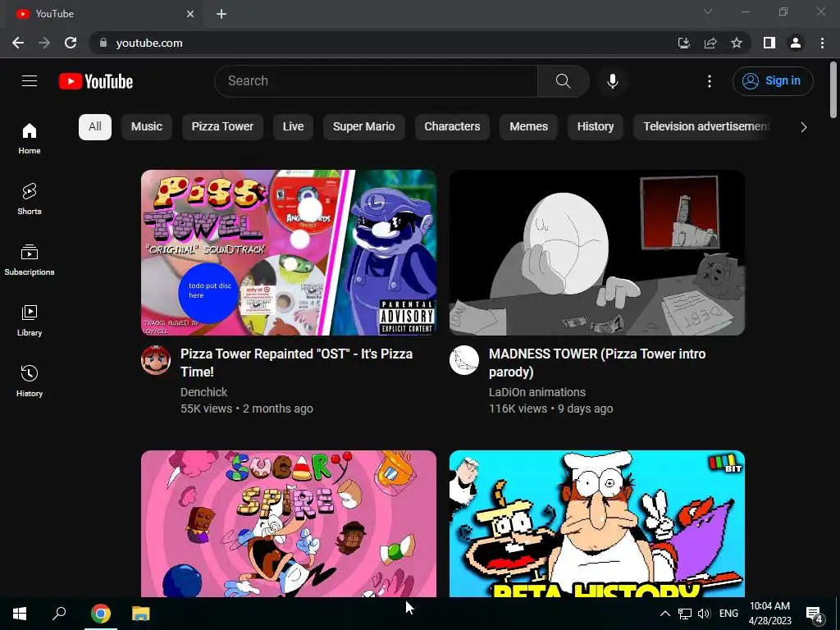Show hidden system tray icons
The height and width of the screenshot is (630, 840).
pos(664,614)
